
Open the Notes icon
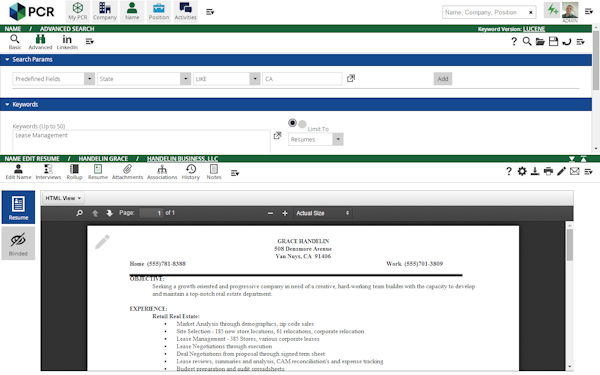[x=214, y=172]
